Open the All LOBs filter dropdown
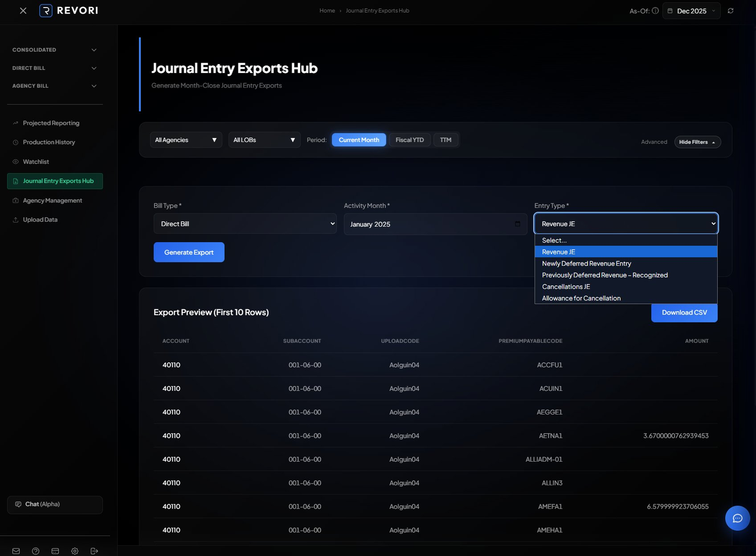 tap(264, 140)
